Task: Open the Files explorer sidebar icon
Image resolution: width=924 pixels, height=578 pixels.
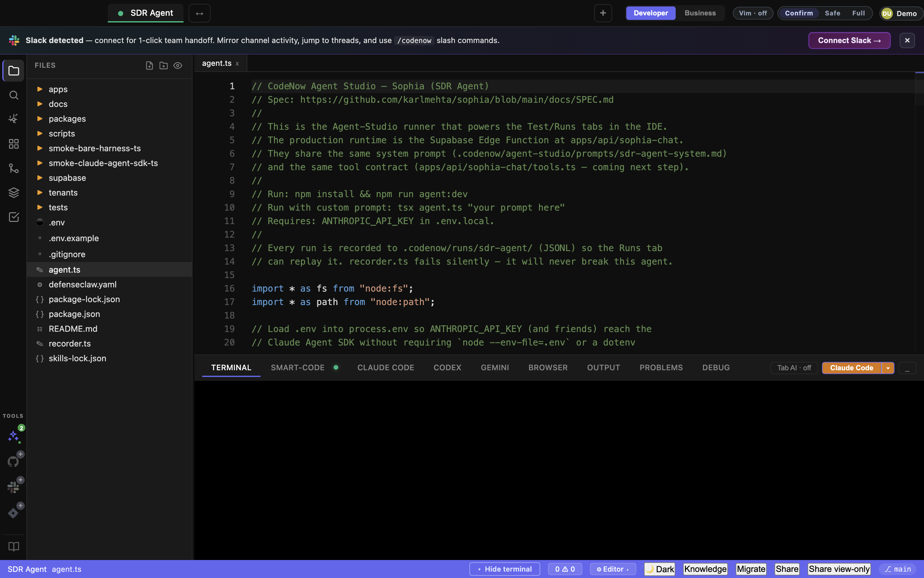Action: (x=14, y=71)
